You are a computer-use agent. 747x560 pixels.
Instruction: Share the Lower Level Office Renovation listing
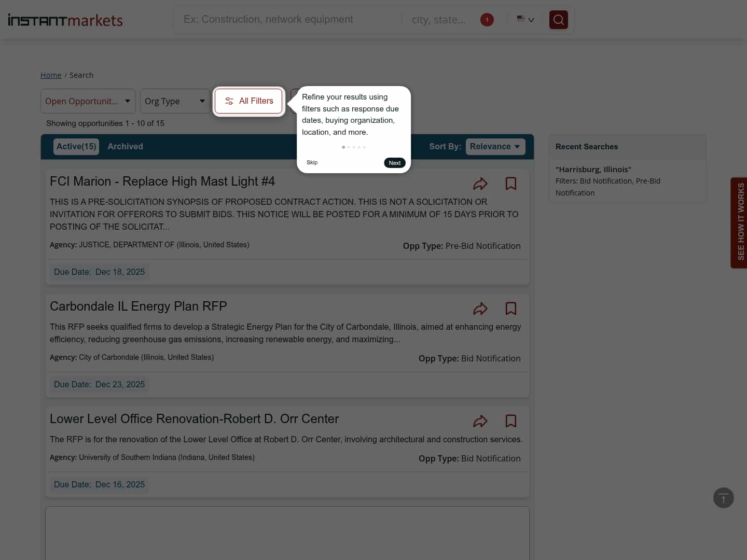pos(480,421)
